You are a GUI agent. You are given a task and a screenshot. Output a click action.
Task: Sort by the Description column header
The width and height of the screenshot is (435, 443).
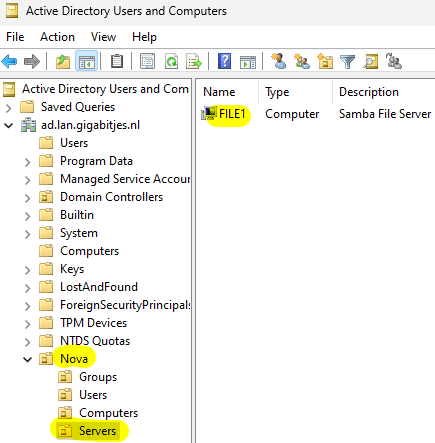click(x=369, y=92)
